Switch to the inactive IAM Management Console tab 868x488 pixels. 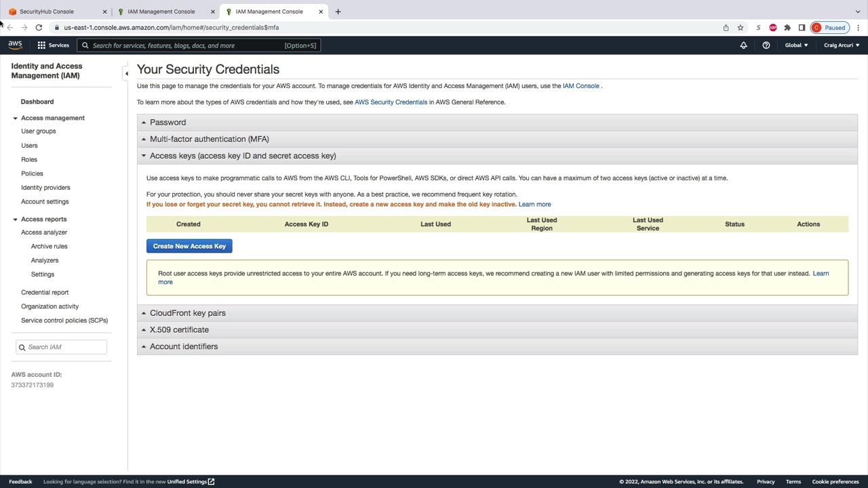point(165,12)
